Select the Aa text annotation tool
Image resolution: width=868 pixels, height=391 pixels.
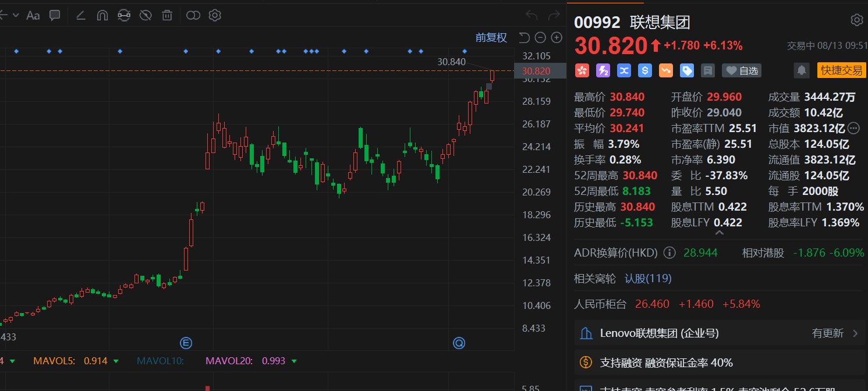[x=33, y=16]
